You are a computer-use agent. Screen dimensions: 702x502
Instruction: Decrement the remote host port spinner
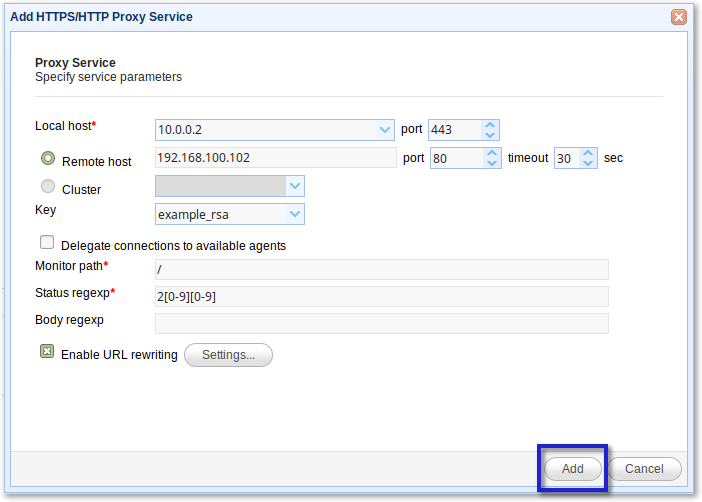491,163
